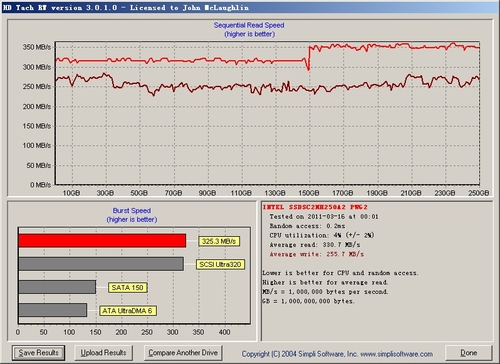Image resolution: width=500 pixels, height=364 pixels.
Task: Click the window title bar text
Action: click(x=126, y=7)
